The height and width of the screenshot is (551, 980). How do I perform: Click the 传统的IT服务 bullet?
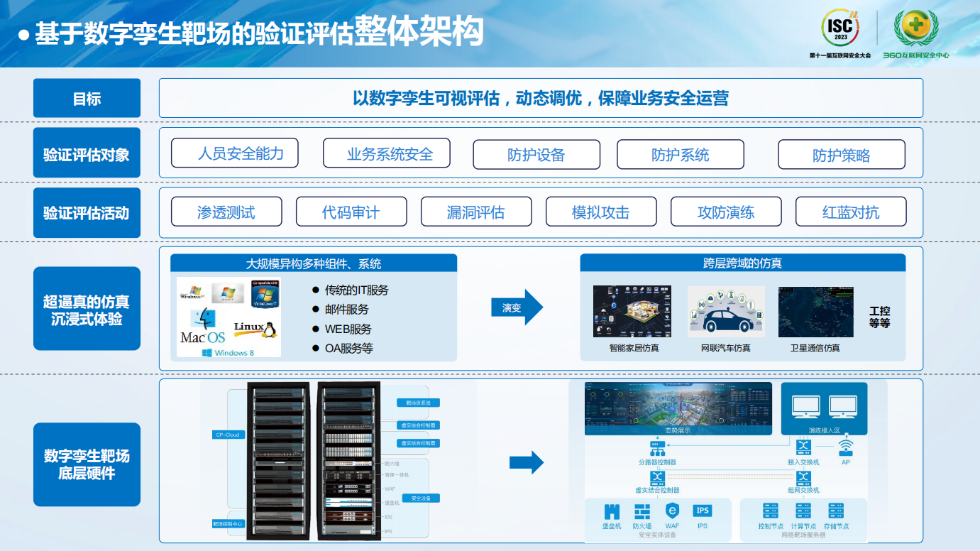coord(351,290)
